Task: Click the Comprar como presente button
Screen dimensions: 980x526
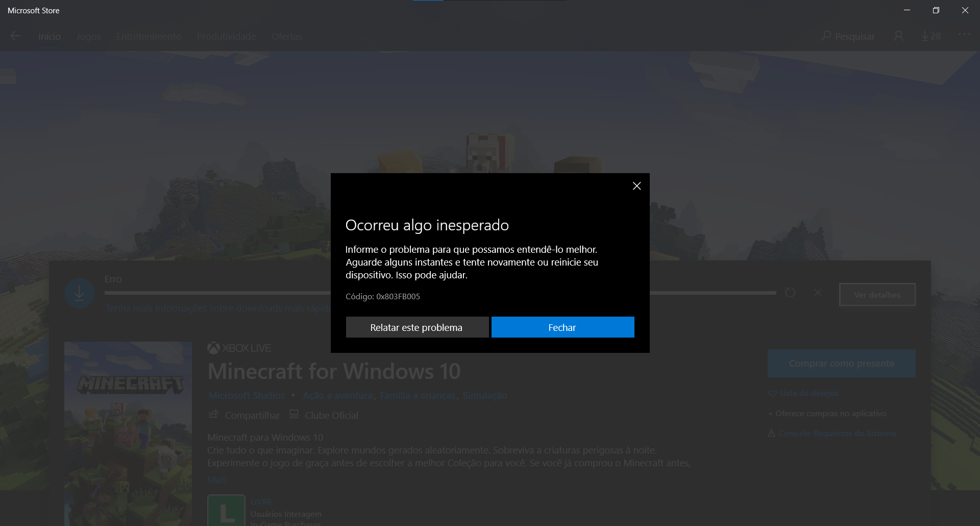Action: 842,364
